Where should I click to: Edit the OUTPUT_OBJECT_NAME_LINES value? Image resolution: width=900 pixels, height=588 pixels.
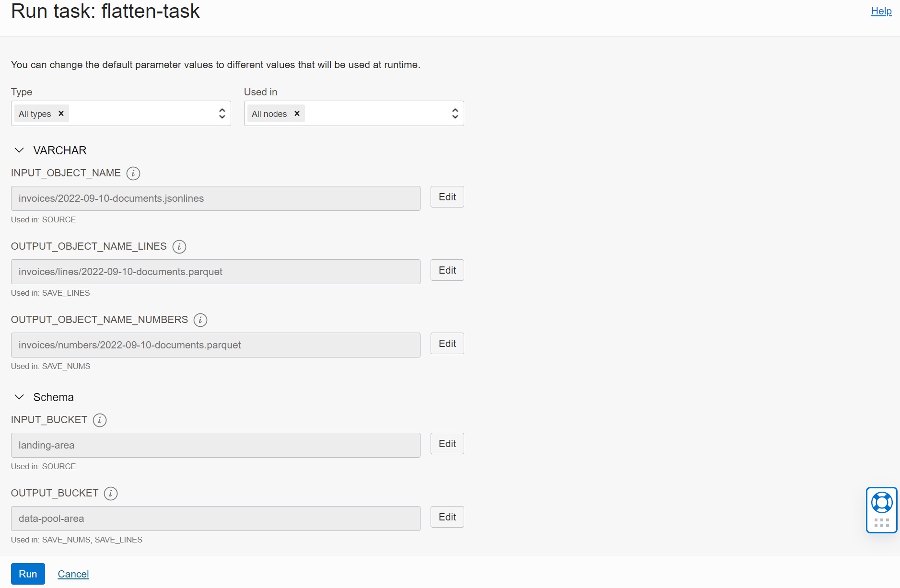pos(447,270)
